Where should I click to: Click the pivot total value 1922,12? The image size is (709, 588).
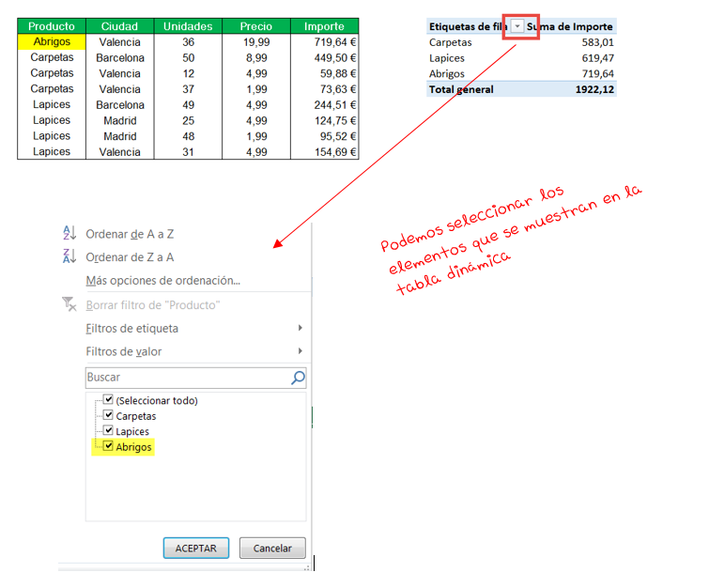coord(594,89)
